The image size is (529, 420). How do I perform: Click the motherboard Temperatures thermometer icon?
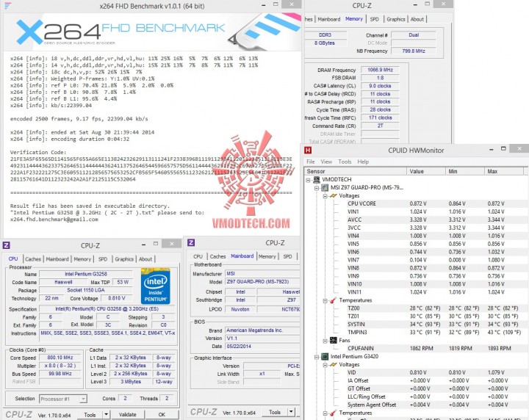pos(334,300)
